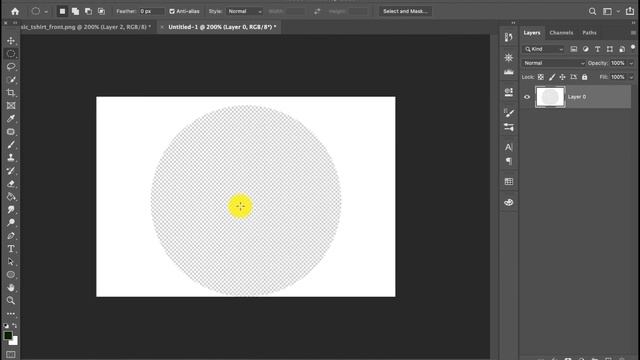The image size is (640, 360).
Task: Hide Layer 0 using the eye icon
Action: pyautogui.click(x=527, y=97)
